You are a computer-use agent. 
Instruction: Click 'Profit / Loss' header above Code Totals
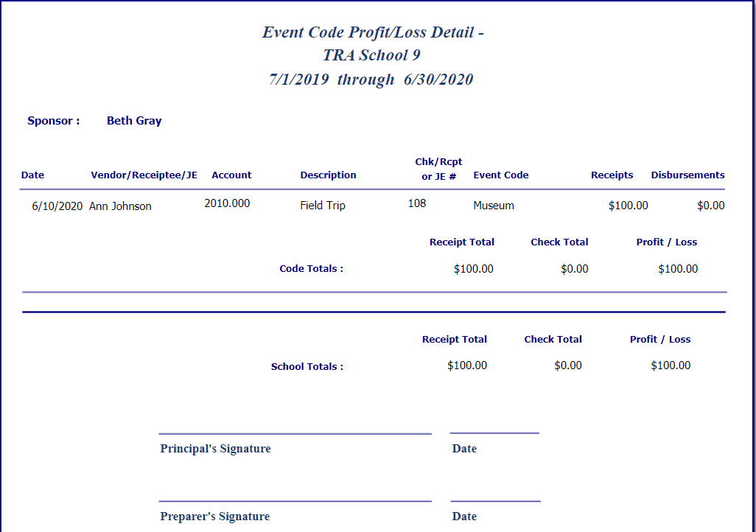pyautogui.click(x=666, y=242)
